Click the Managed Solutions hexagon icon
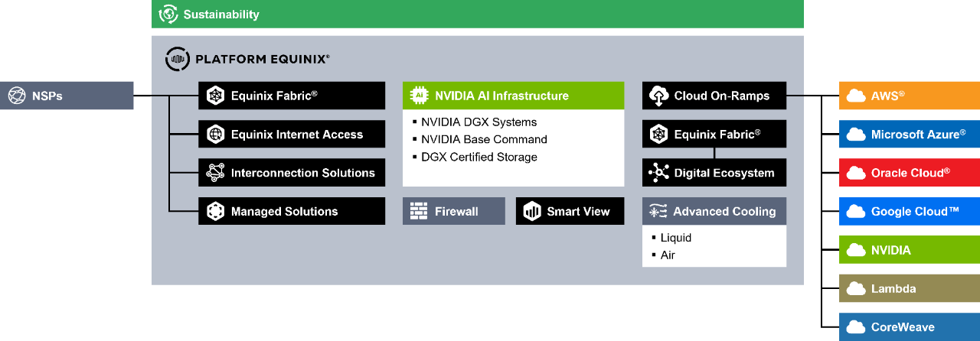The image size is (980, 341). tap(215, 211)
